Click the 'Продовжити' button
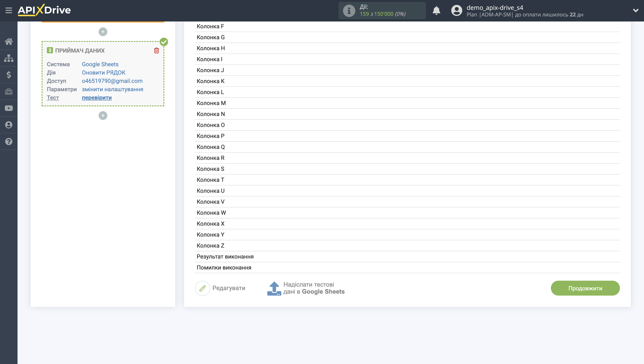The height and width of the screenshot is (364, 644). (x=585, y=288)
